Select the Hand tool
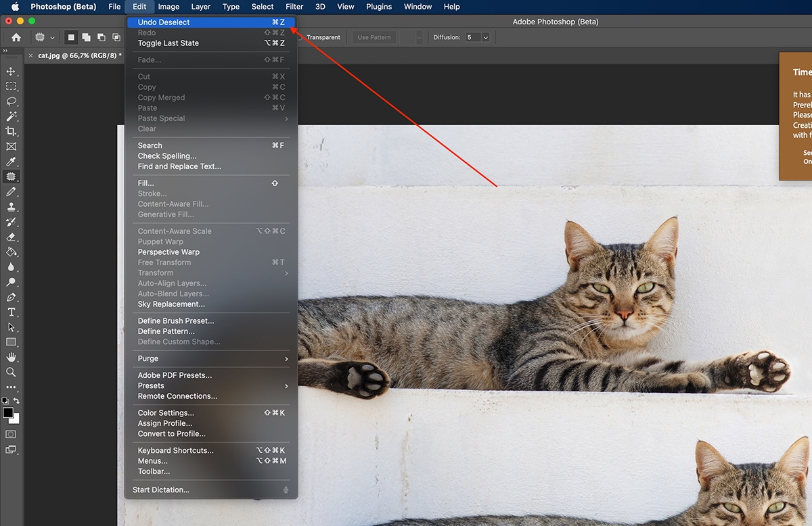Screen dimensions: 812x526 [x=11, y=357]
